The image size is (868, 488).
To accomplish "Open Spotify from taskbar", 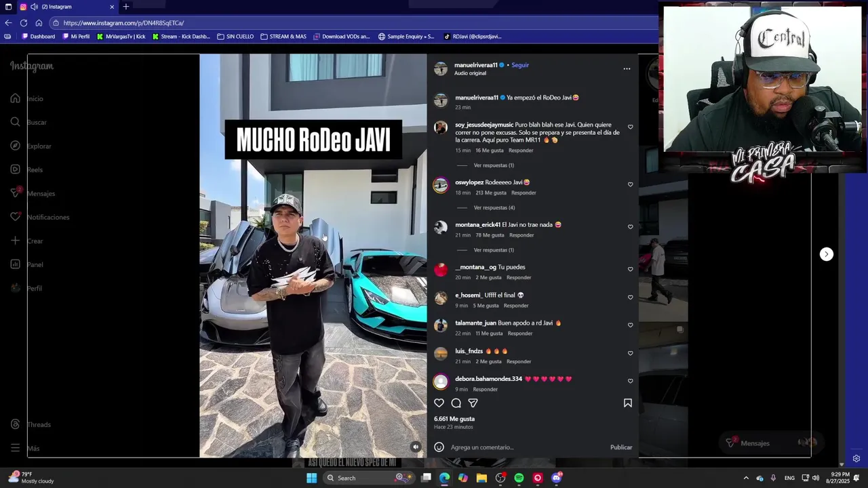I will tap(519, 478).
